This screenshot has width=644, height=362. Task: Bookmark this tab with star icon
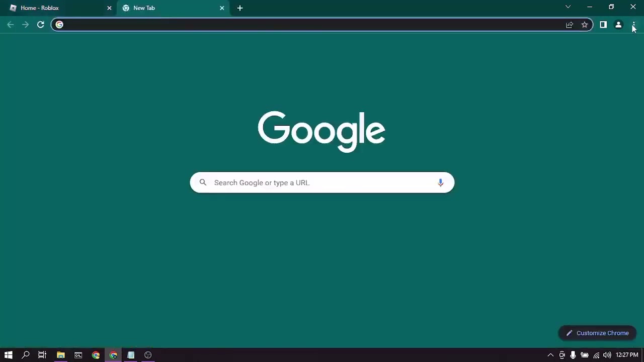(x=585, y=25)
